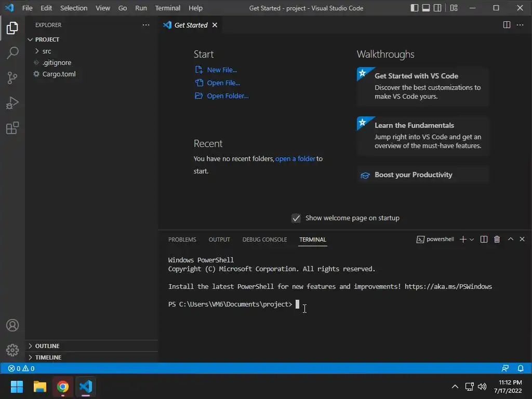Toggle the panel layout icon in title bar
Image resolution: width=532 pixels, height=399 pixels.
click(426, 8)
